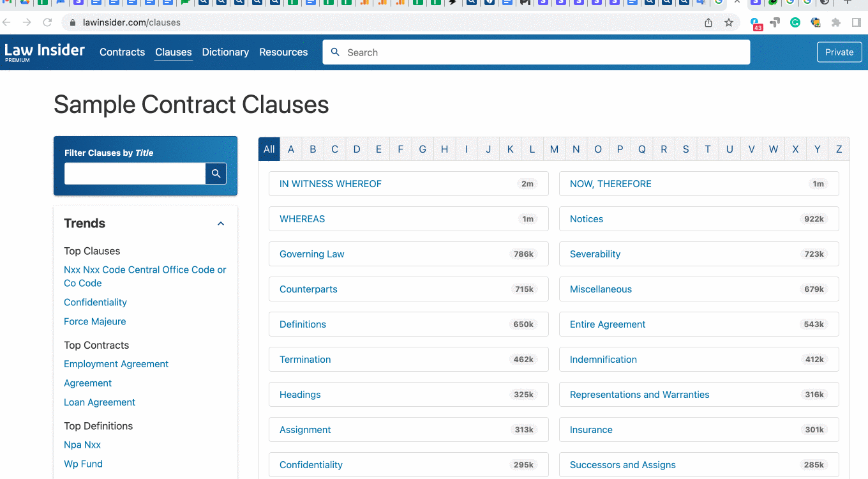Open the WHEREAS clause
The image size is (868, 479).
[x=408, y=219]
